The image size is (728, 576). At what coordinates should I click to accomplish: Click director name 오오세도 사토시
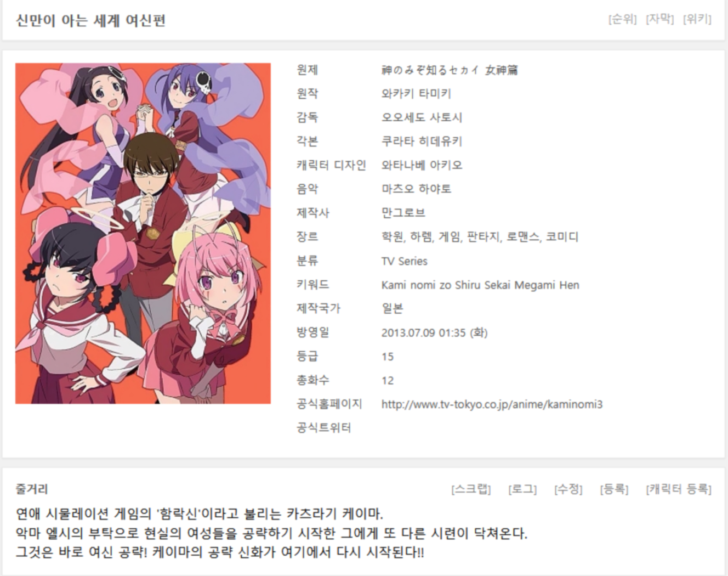[x=422, y=117]
